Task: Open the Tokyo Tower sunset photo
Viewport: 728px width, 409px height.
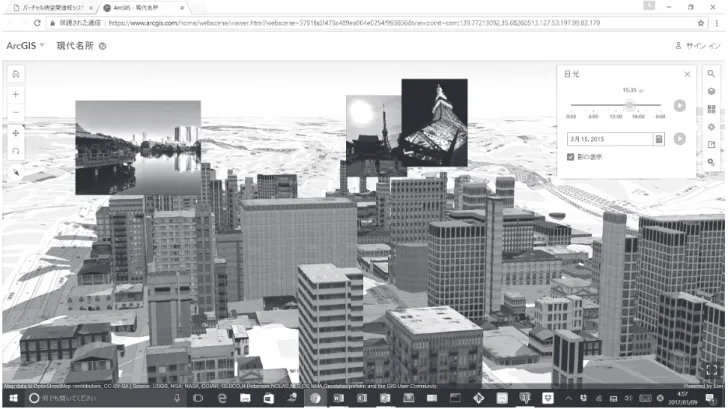Action: [373, 135]
